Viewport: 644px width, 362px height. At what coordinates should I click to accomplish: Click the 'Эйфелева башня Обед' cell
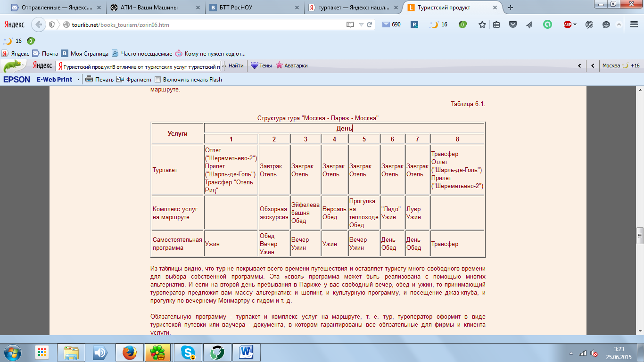(305, 213)
